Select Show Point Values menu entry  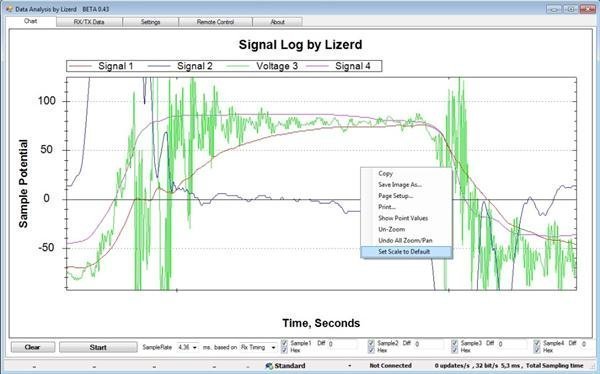tap(406, 218)
